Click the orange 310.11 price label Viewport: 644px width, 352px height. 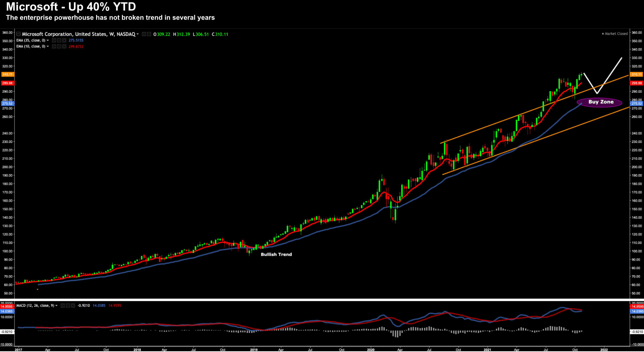(7, 74)
